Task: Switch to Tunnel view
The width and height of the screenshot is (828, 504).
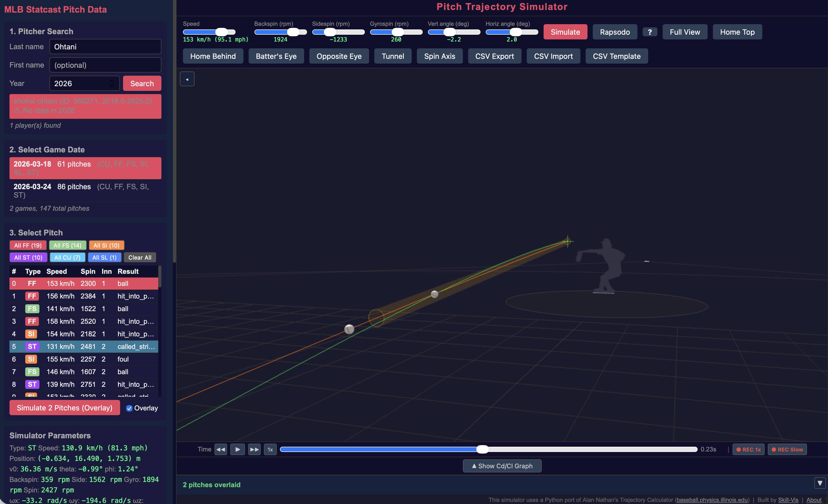Action: 393,56
